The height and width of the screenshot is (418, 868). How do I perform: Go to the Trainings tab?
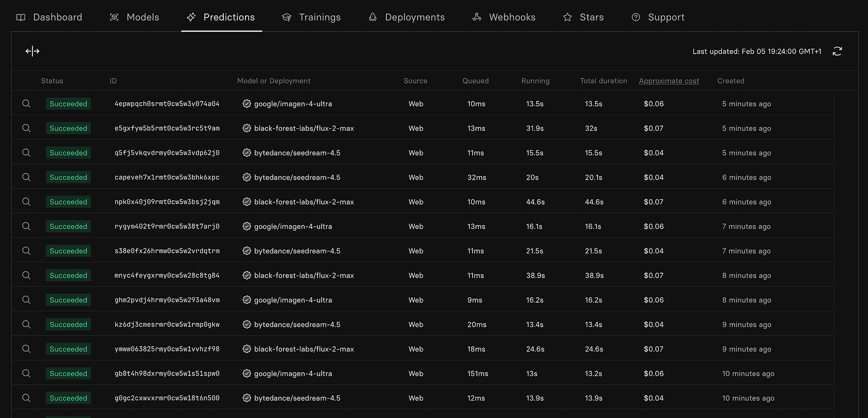[x=312, y=17]
